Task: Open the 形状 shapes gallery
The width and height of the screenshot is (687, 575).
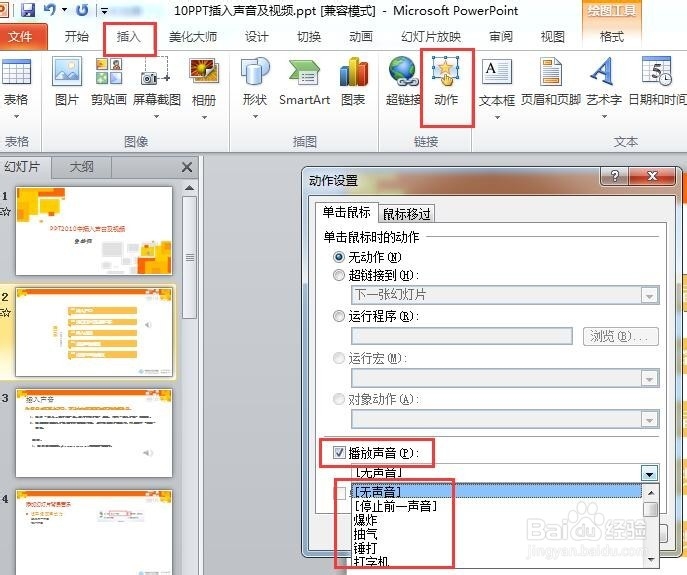Action: tap(255, 71)
